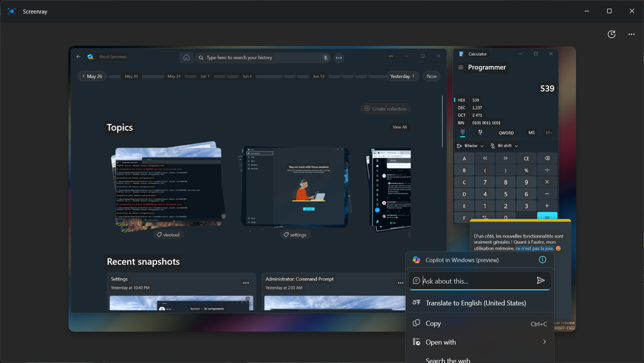Switch Calculator input to BIN mode

(x=460, y=123)
